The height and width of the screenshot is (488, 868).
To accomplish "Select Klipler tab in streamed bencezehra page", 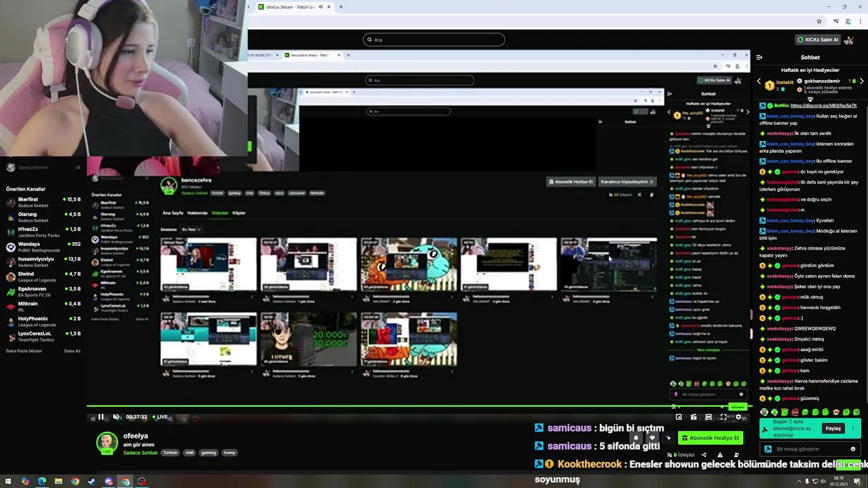I will pos(239,213).
